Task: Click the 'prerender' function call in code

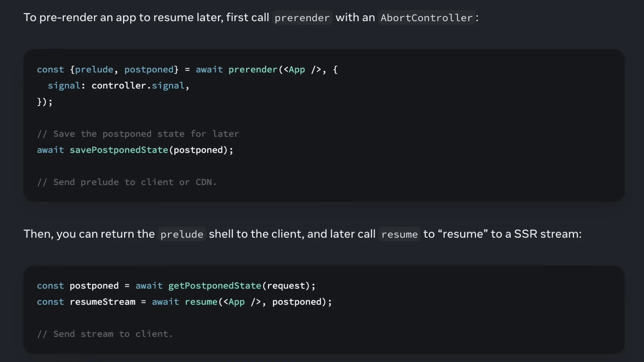Action: point(253,70)
